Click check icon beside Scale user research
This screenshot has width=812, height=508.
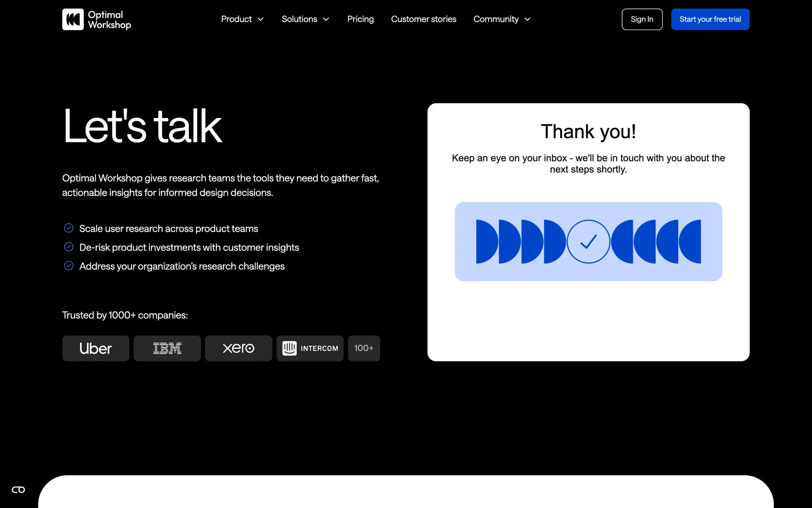pyautogui.click(x=69, y=228)
